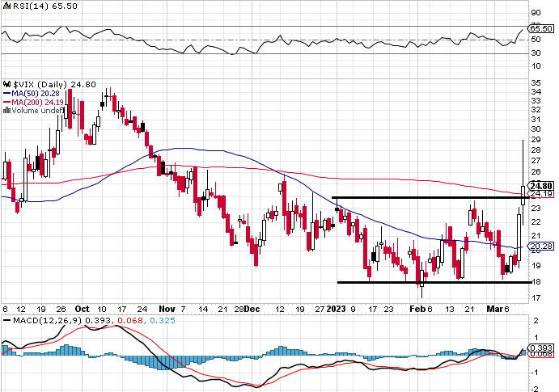559x392 pixels.
Task: Select the MA(50) 20.28 legend label
Action: point(32,93)
